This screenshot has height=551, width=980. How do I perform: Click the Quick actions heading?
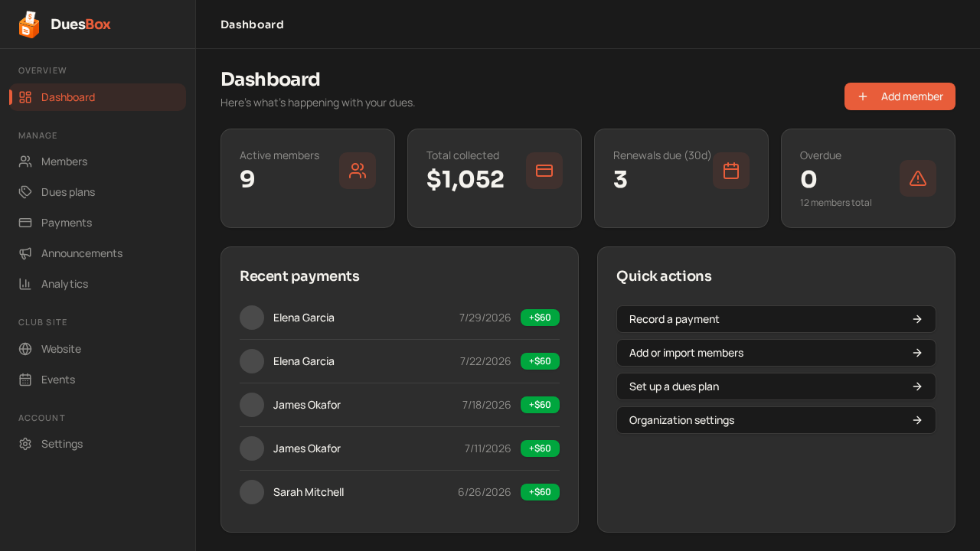(664, 276)
